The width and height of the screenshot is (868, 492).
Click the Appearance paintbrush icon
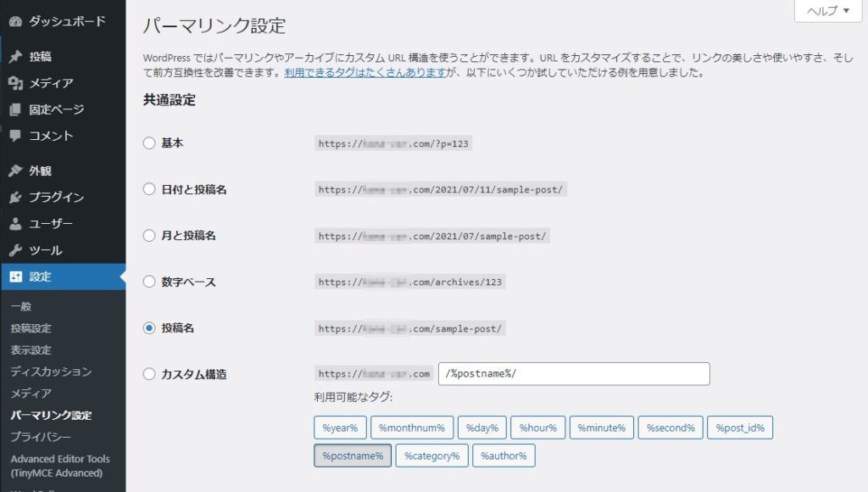15,171
